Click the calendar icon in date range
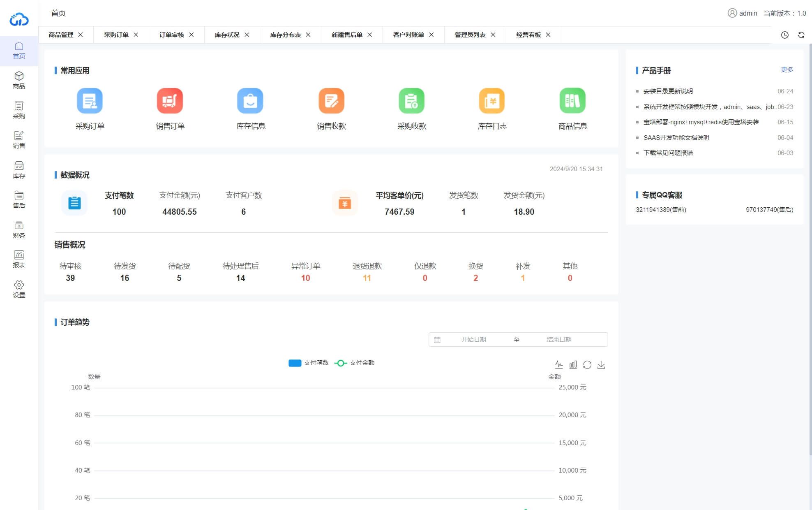Image resolution: width=812 pixels, height=510 pixels. 437,340
